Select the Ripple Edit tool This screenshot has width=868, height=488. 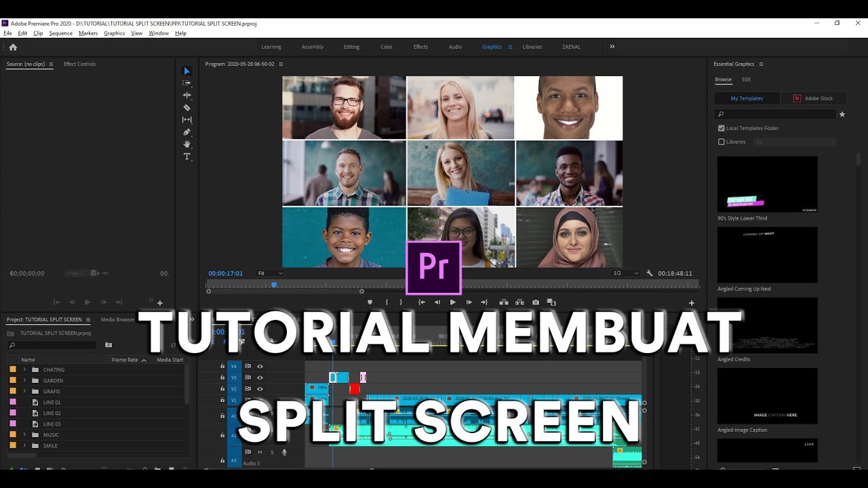tap(187, 95)
